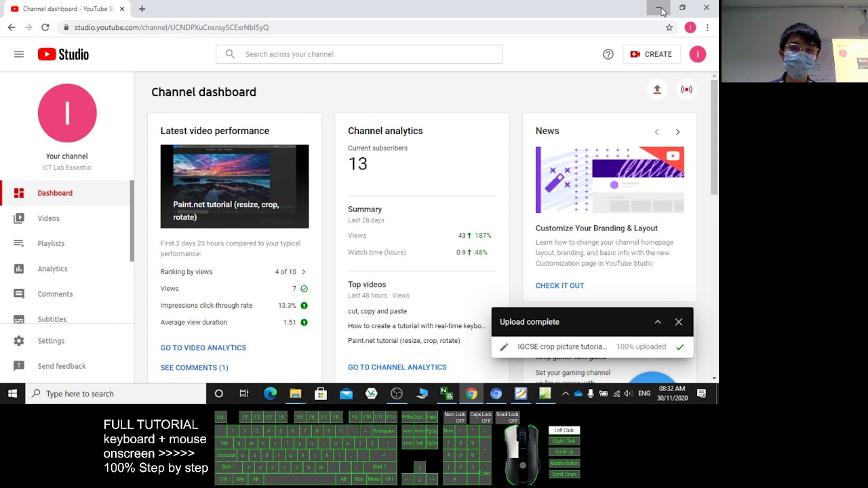Launch Microsoft Edge from taskbar

pos(270,394)
